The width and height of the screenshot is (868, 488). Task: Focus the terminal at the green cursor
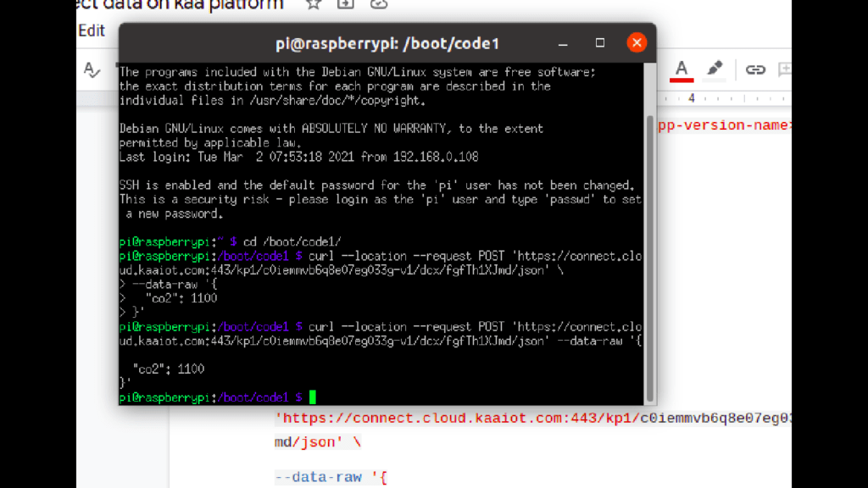pos(312,397)
